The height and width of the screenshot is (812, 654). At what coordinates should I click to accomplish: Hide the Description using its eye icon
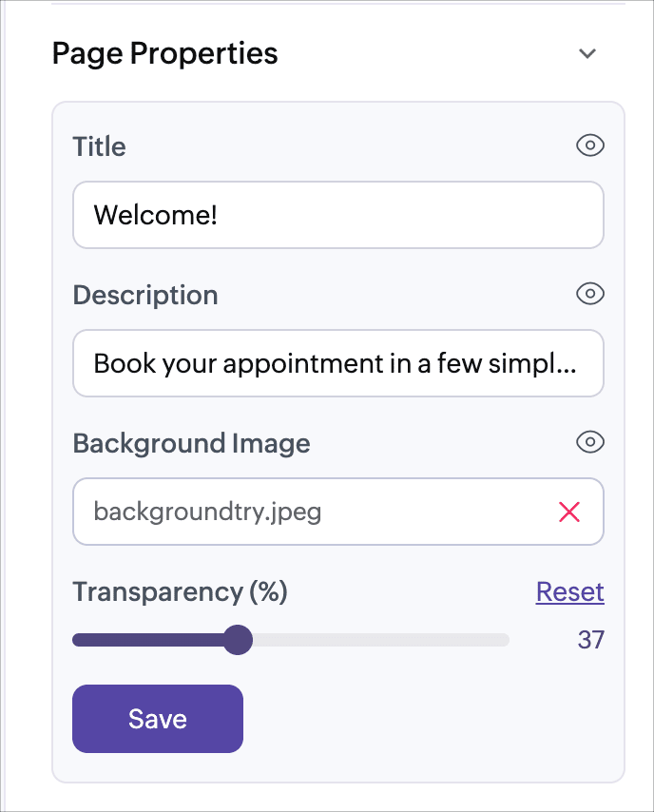click(x=590, y=294)
